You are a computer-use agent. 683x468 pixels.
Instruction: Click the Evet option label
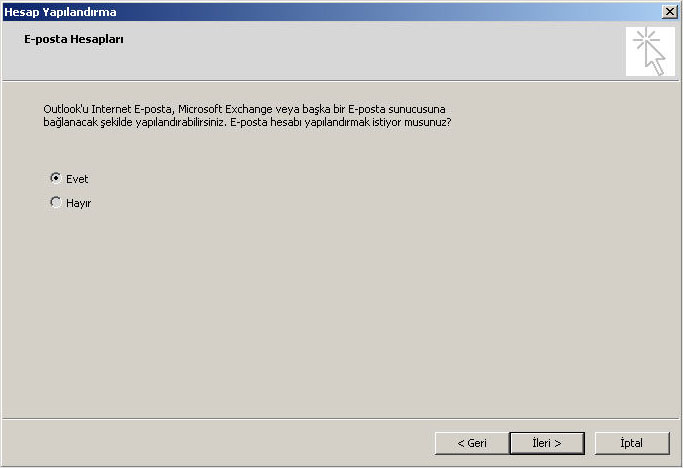(x=77, y=179)
